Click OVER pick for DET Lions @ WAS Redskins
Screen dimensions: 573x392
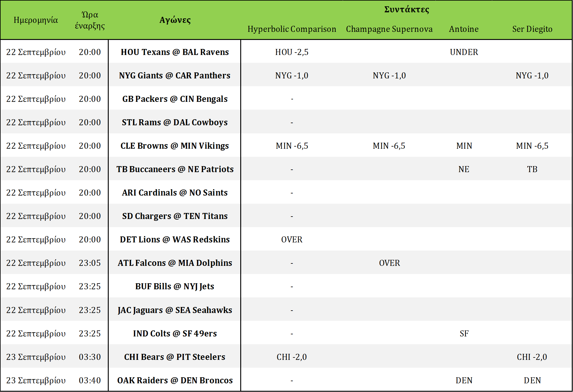[x=292, y=240]
